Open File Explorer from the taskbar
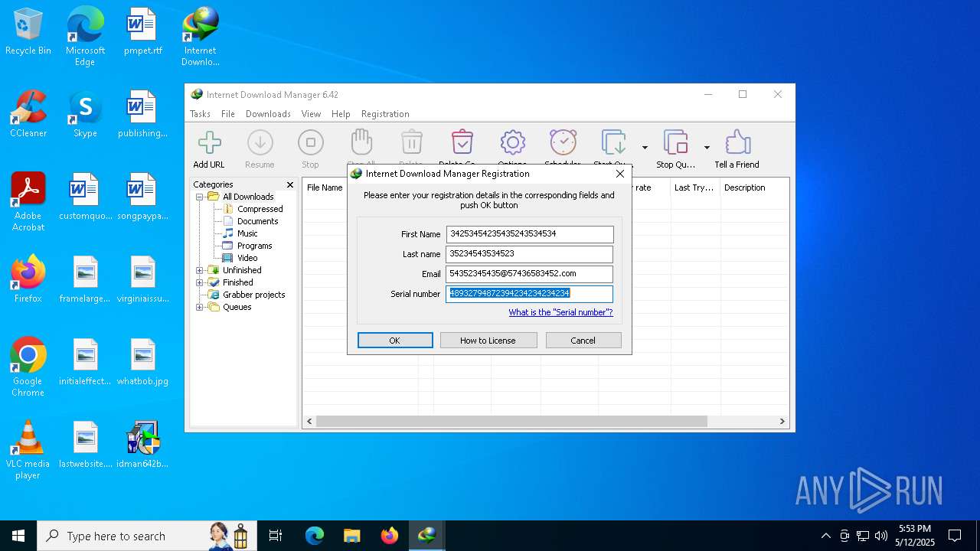Image resolution: width=980 pixels, height=551 pixels. pyautogui.click(x=352, y=536)
